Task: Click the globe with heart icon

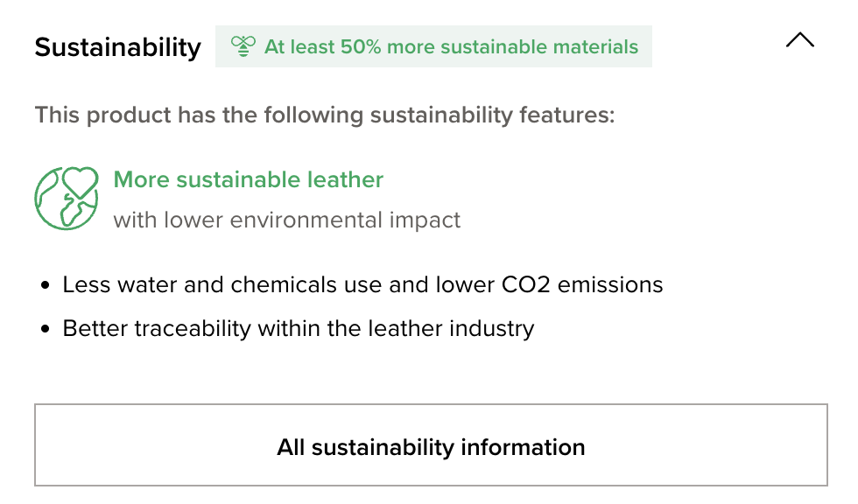Action: click(66, 198)
